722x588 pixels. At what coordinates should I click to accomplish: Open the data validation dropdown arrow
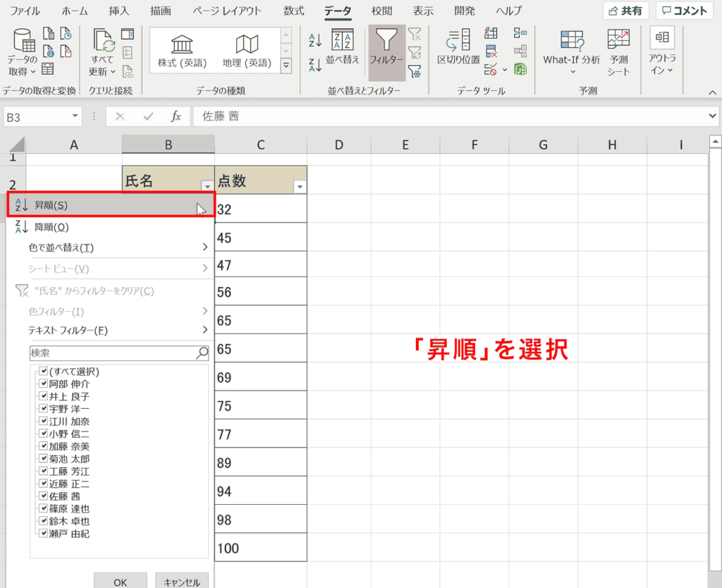click(505, 70)
